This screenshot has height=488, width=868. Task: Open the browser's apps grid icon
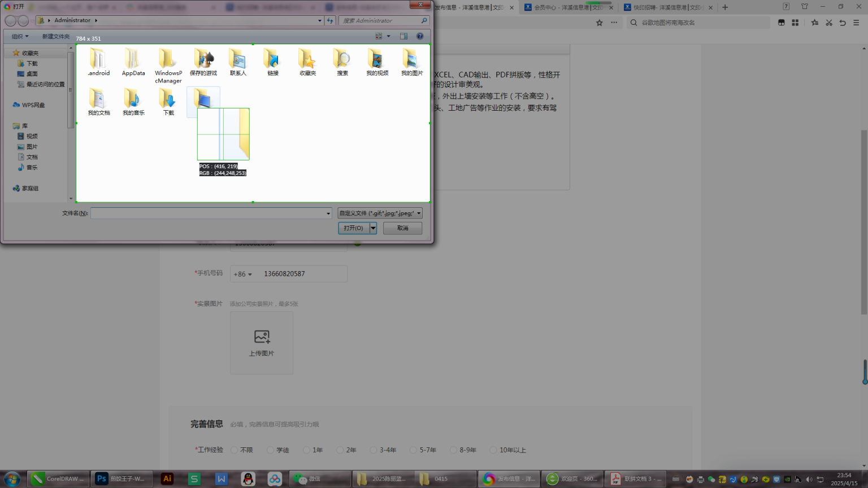click(795, 23)
